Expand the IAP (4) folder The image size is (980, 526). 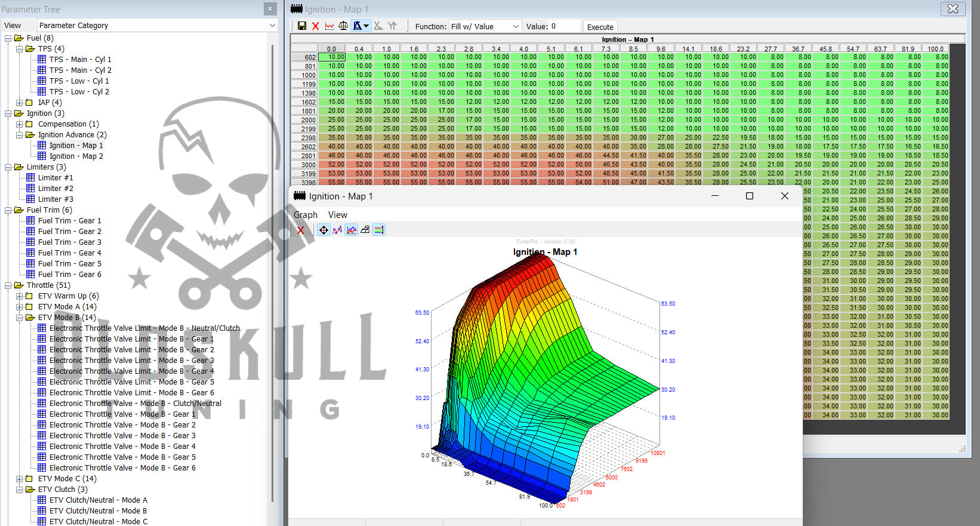20,102
